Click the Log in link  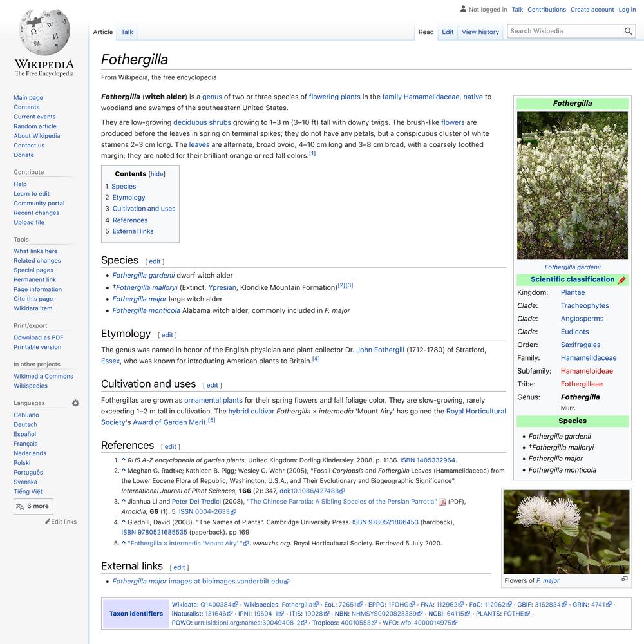[x=627, y=10]
